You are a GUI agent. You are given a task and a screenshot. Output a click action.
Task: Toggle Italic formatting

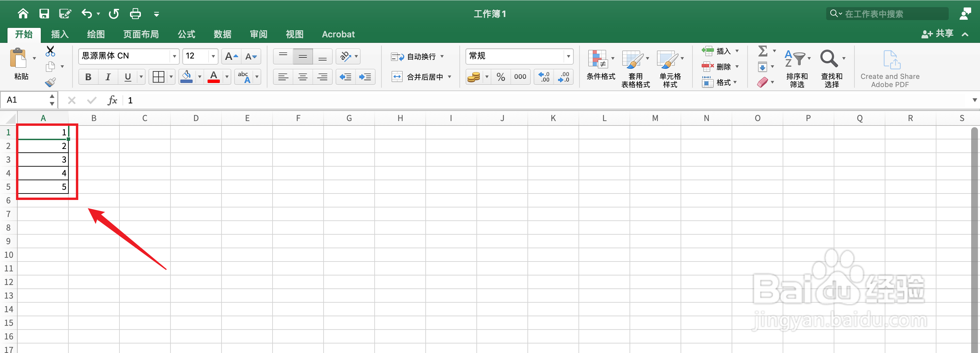pos(108,77)
